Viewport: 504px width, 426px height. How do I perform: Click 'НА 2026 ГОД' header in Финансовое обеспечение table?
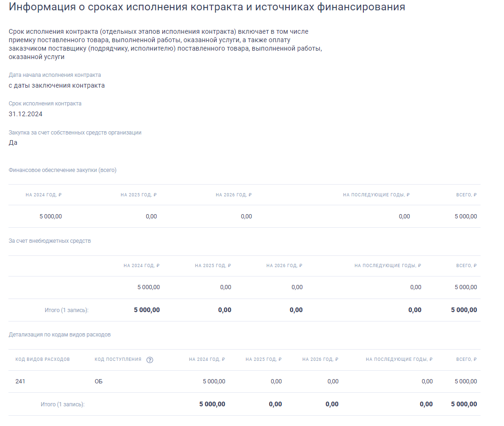coord(233,194)
